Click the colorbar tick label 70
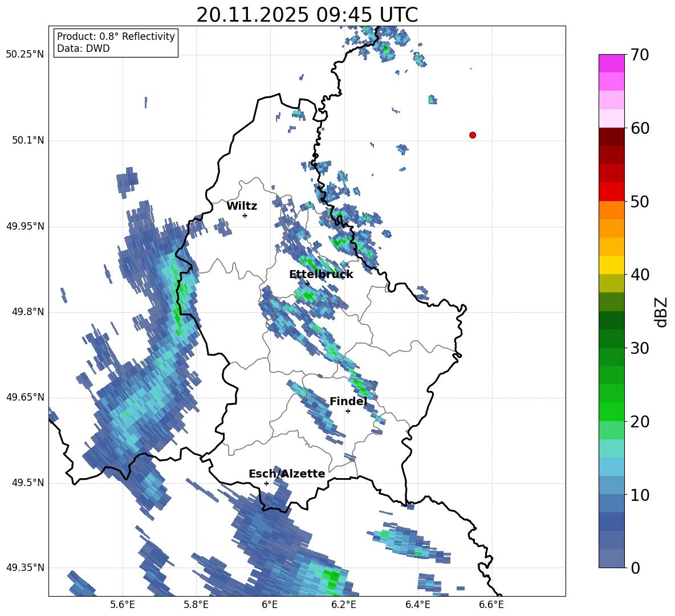Image resolution: width=675 pixels, height=616 pixels. tap(640, 55)
